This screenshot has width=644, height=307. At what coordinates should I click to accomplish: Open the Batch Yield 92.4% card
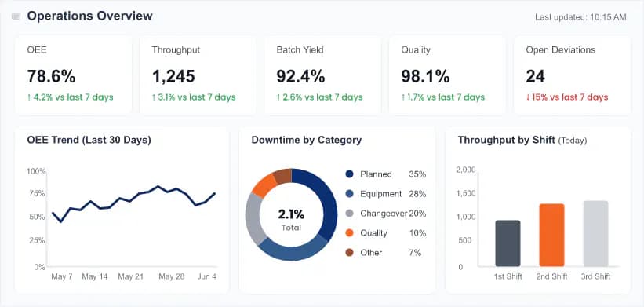click(322, 75)
